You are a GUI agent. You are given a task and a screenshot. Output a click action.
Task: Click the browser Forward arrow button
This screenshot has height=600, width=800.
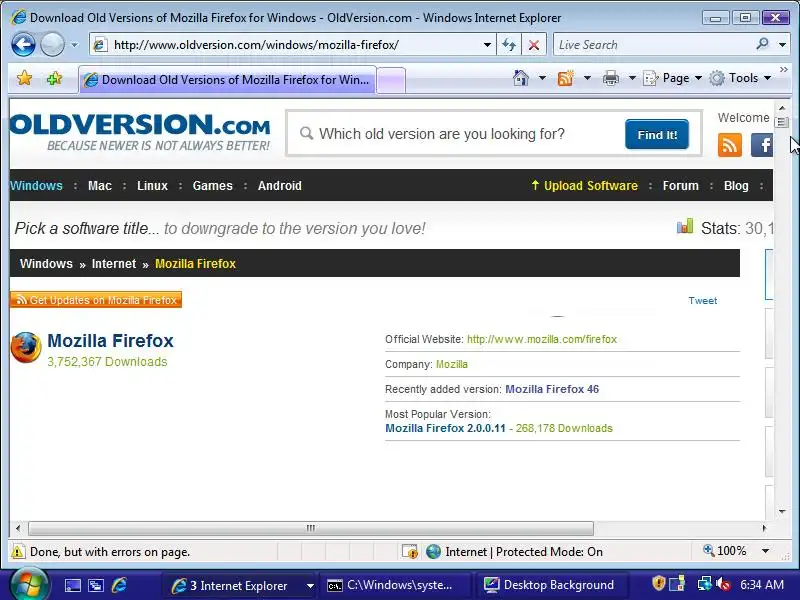[52, 45]
